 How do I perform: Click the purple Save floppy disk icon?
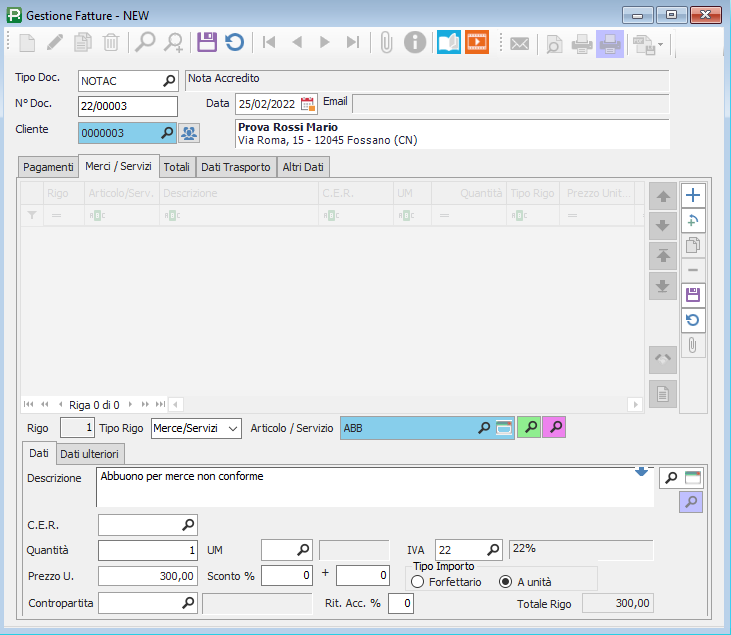coord(207,42)
